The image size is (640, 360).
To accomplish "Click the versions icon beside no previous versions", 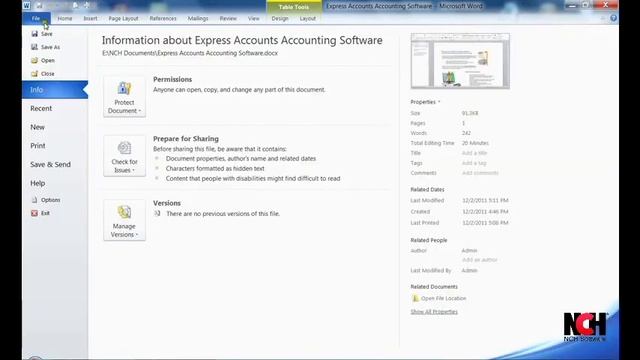I will (157, 213).
